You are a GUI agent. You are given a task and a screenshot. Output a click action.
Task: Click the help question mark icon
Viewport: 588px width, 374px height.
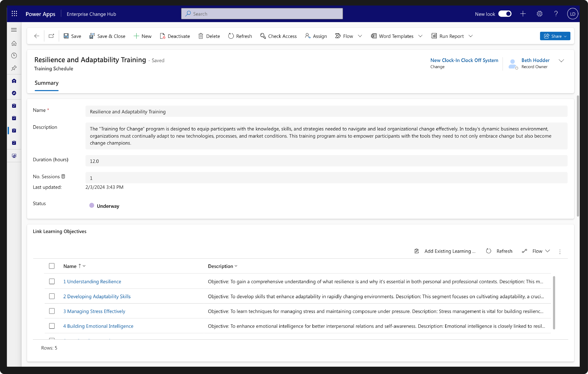(556, 14)
